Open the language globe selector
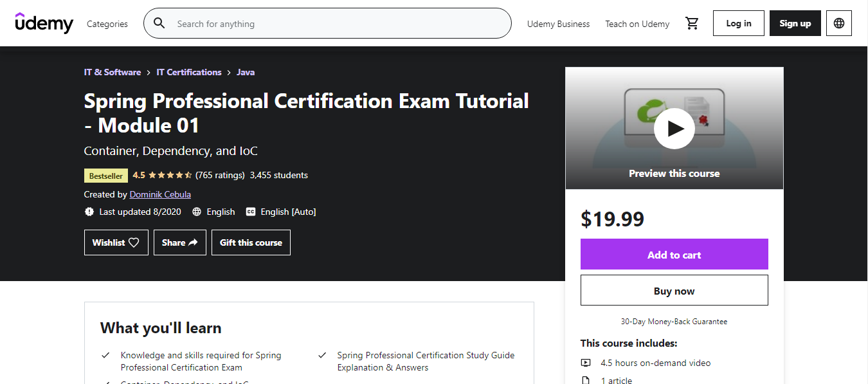The width and height of the screenshot is (868, 384). click(x=838, y=23)
